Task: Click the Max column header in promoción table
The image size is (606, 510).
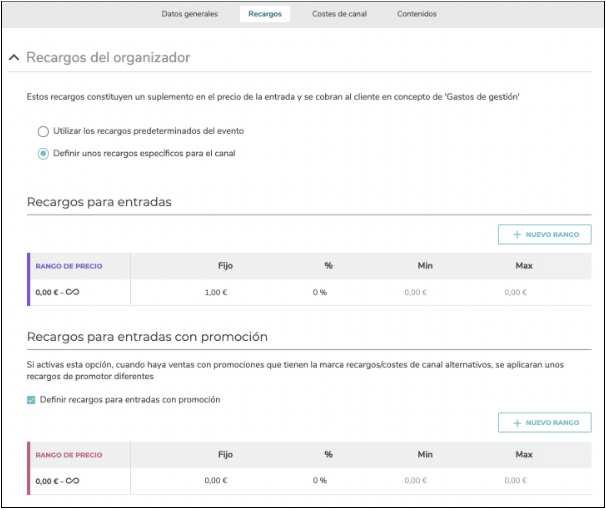Action: (524, 455)
